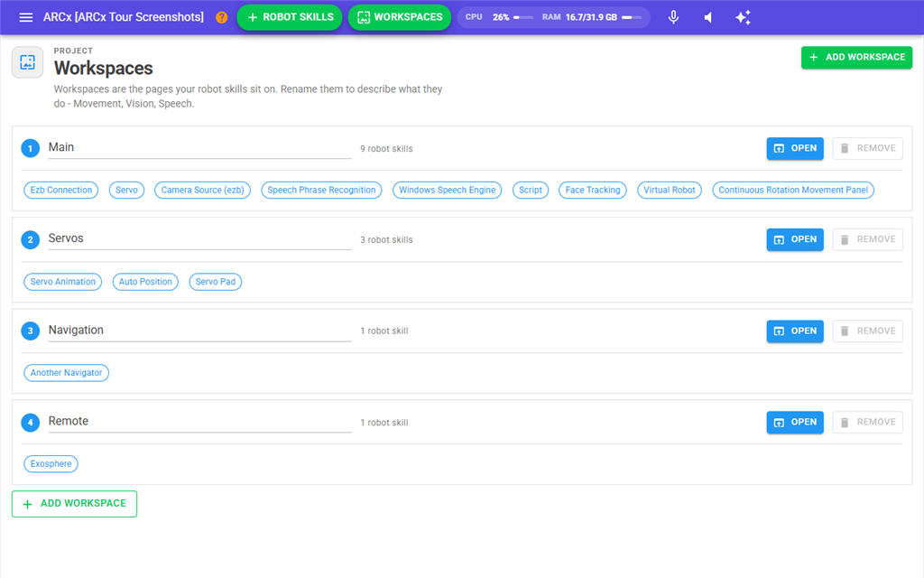This screenshot has height=578, width=924.
Task: Select the Another Navigator chip
Action: (x=67, y=373)
